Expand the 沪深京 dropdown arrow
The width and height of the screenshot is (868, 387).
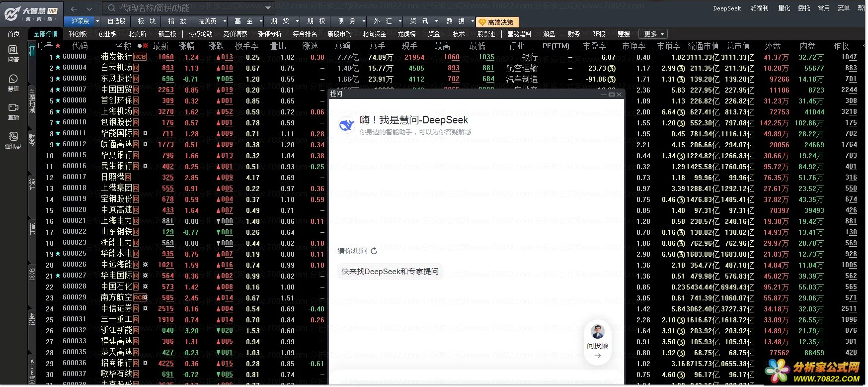click(x=97, y=21)
